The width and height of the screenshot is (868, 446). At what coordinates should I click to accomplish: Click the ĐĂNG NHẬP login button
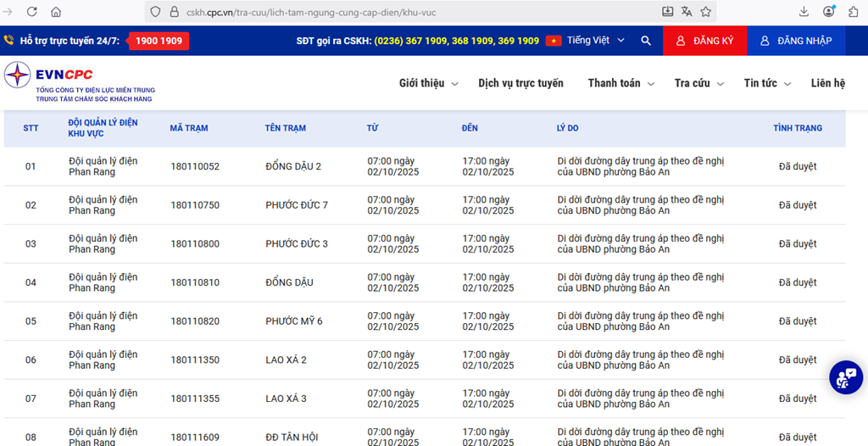pyautogui.click(x=795, y=41)
